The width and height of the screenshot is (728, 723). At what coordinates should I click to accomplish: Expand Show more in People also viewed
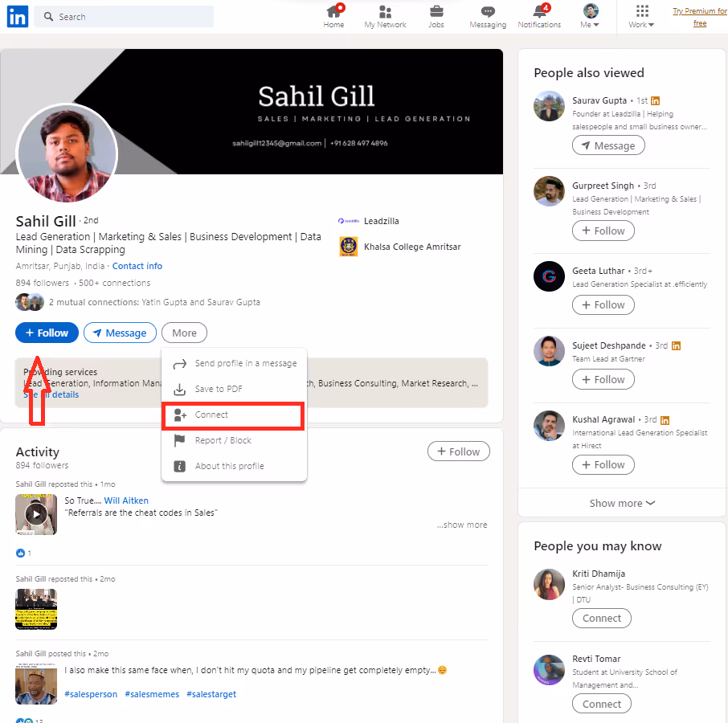click(x=622, y=503)
